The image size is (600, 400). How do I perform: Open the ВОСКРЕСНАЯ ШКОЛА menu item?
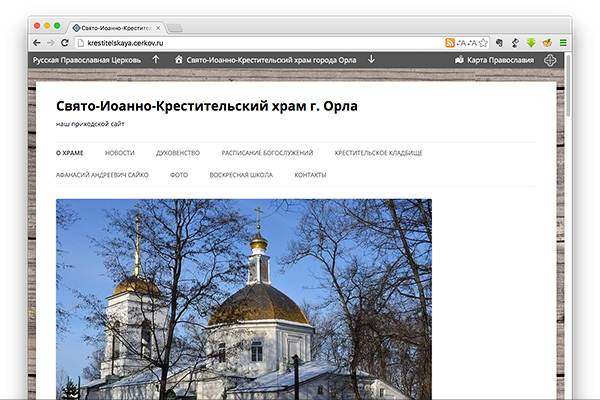click(241, 175)
